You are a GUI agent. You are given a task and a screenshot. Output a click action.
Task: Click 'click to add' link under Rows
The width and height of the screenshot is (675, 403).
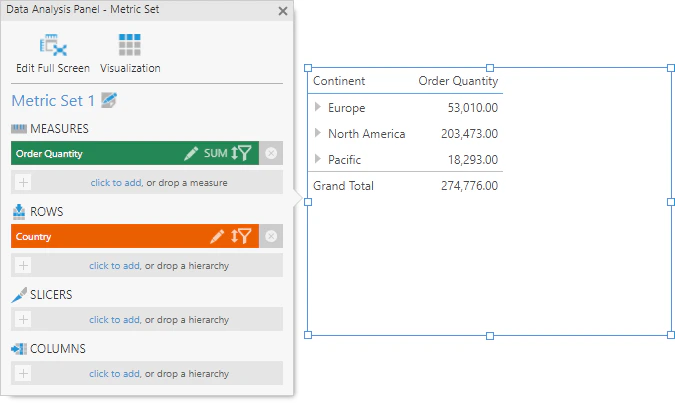[115, 266]
